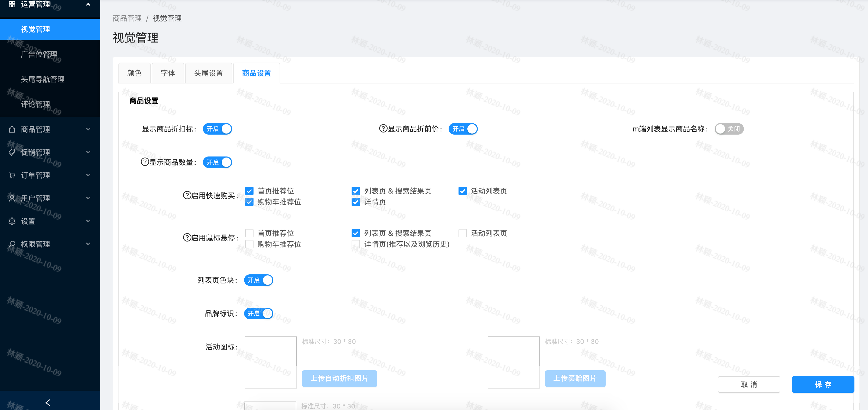
Task: Enable the m端列表显示商品名称 switch
Action: tap(729, 129)
